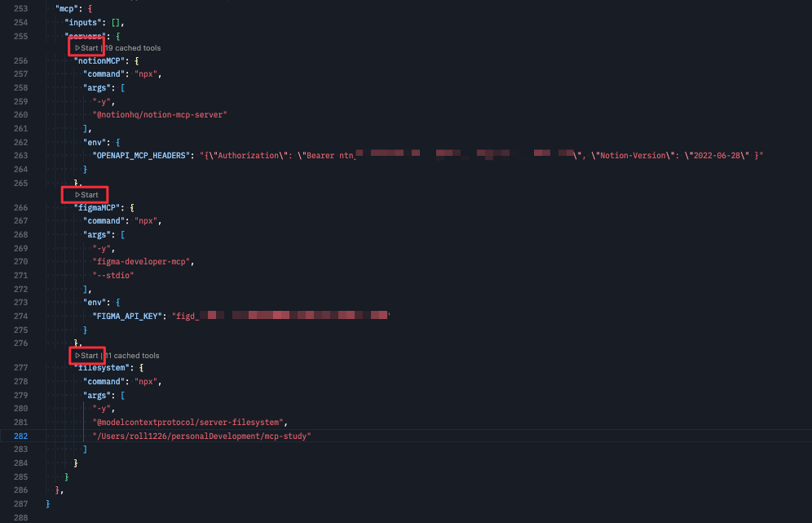Open the "11 cached tools" code lens

tap(132, 356)
